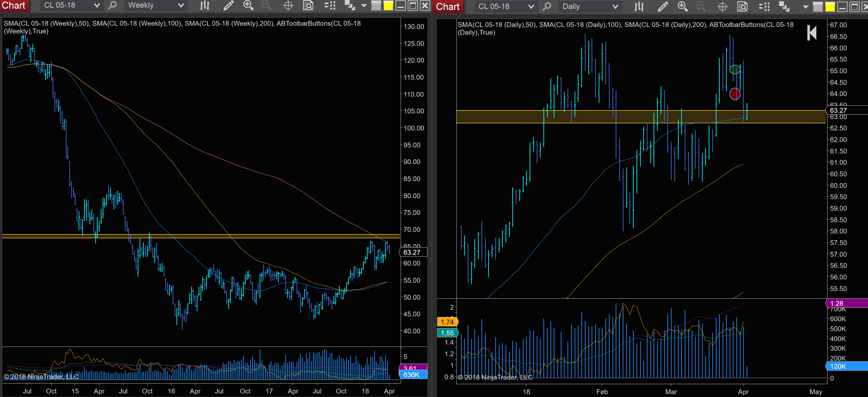Click the Mar label on Daily time axis
Image resolution: width=868 pixels, height=397 pixels.
pos(671,392)
